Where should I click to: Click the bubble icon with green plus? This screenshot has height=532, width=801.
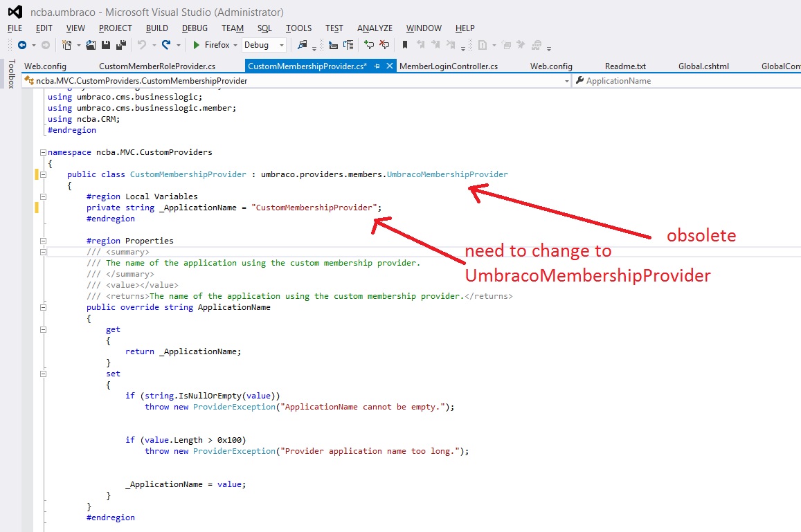click(x=369, y=45)
